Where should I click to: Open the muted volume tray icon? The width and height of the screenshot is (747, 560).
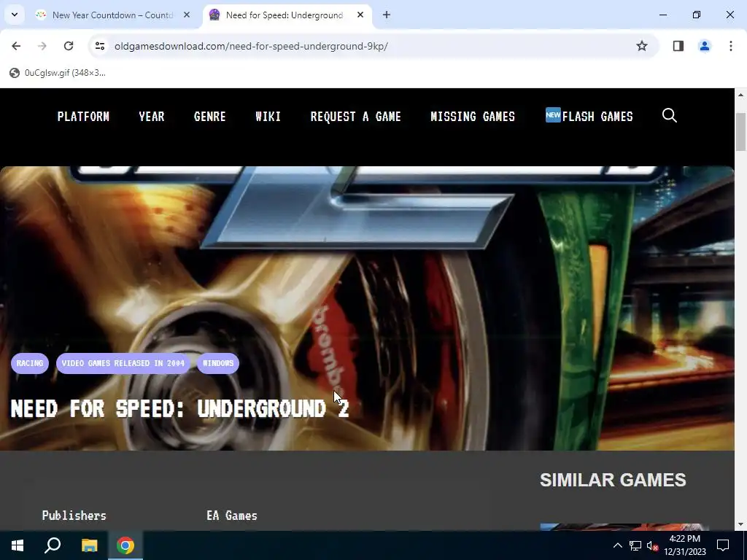[652, 545]
